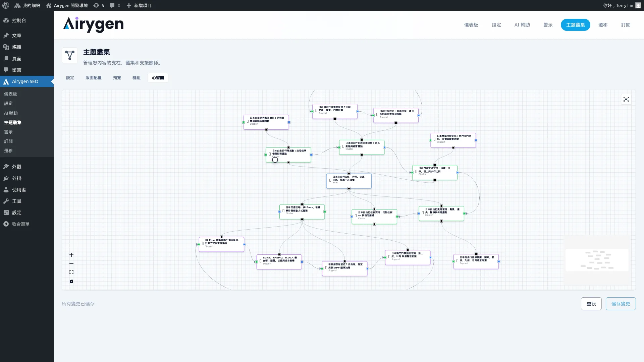Open AI 輔助 in top navigation

(522, 25)
